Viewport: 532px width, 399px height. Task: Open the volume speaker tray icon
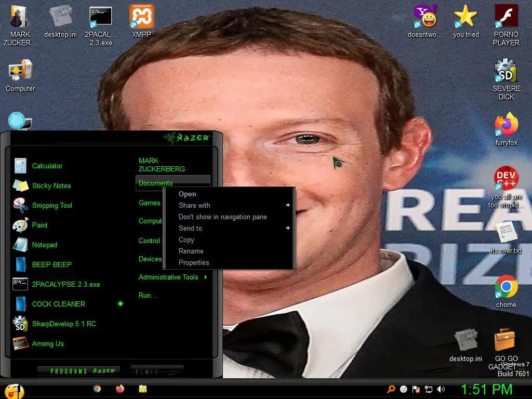pyautogui.click(x=441, y=389)
